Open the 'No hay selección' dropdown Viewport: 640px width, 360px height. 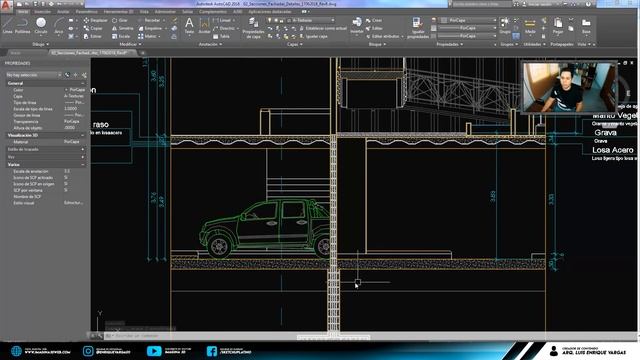(x=33, y=75)
